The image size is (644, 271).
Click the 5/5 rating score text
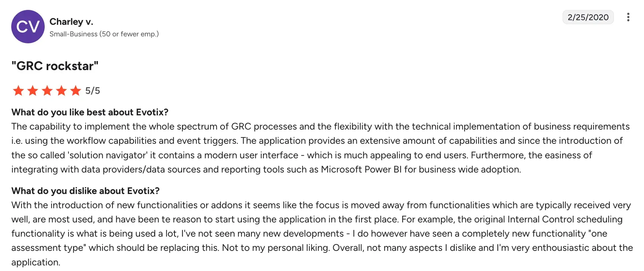(93, 91)
